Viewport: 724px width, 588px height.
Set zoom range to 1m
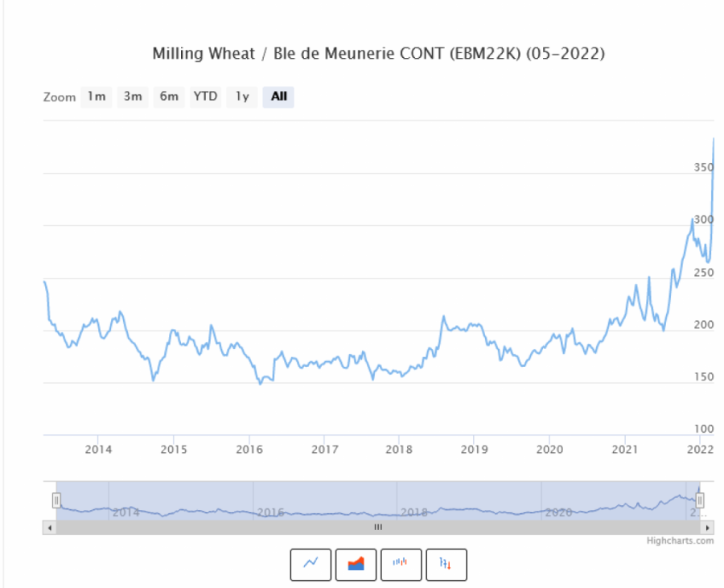[x=96, y=97]
